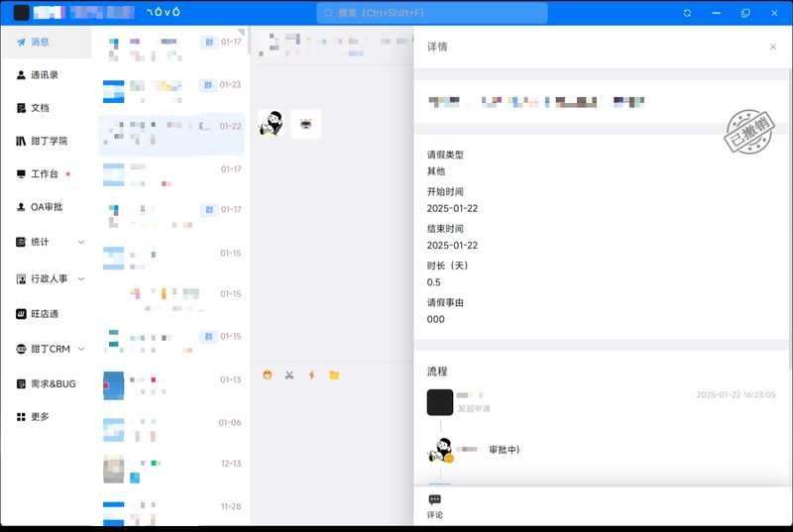This screenshot has width=793, height=532.
Task: Close the 详情 details panel
Action: 773,47
